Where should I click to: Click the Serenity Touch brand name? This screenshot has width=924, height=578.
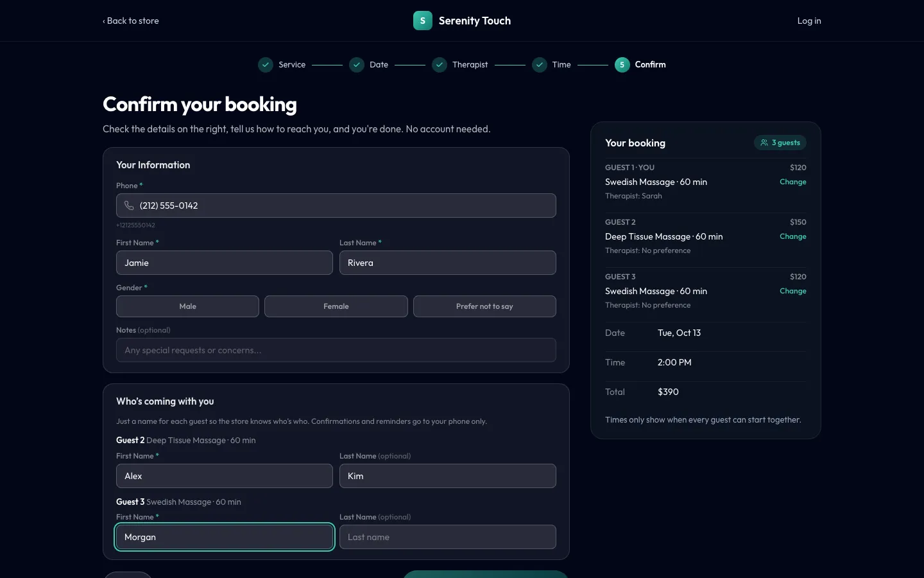point(475,21)
